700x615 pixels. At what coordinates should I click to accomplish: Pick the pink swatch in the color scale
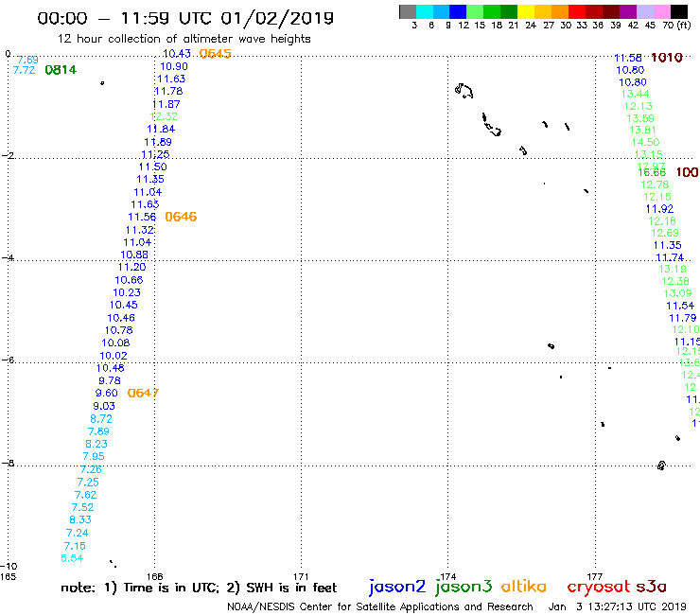[661, 11]
